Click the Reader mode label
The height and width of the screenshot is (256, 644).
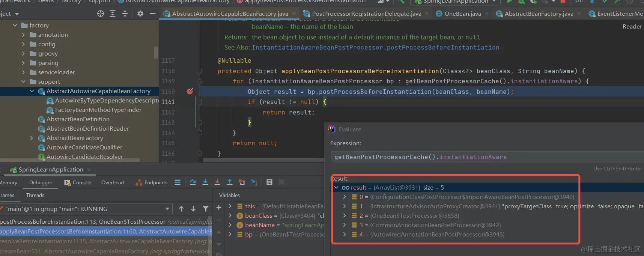click(x=632, y=26)
